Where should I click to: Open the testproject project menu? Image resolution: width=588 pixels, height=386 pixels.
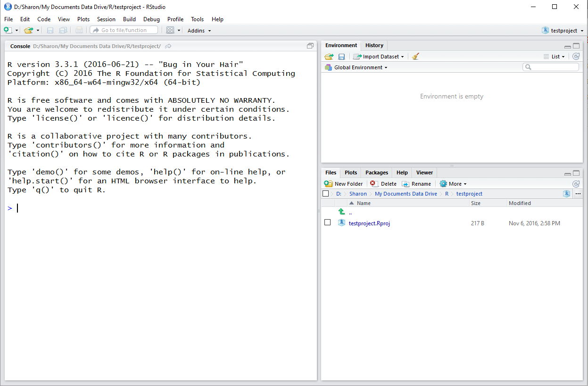click(x=563, y=31)
